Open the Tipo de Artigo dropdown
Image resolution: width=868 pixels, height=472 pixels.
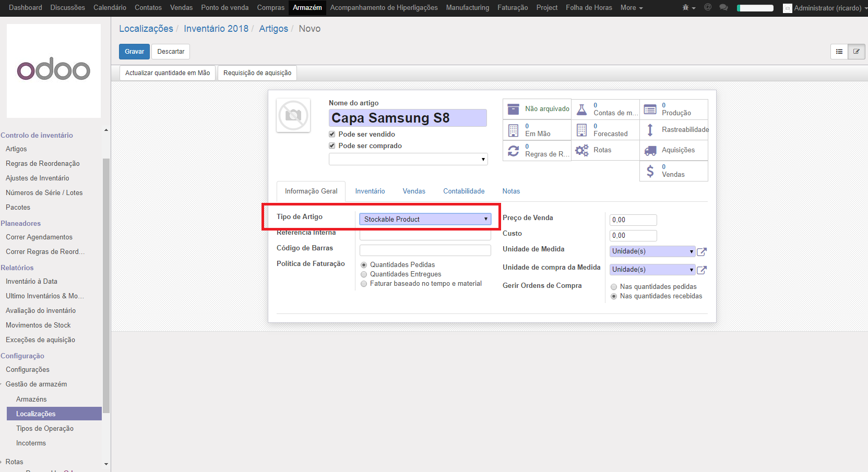point(425,219)
